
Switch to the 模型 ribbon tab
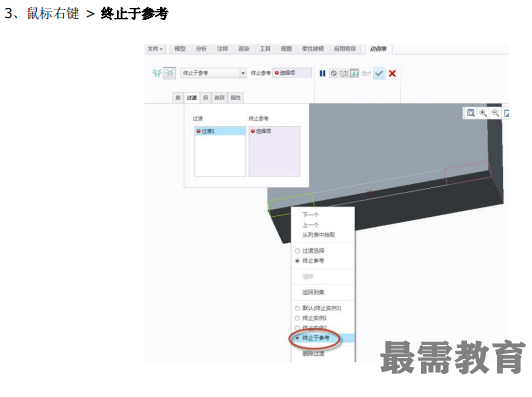click(180, 49)
